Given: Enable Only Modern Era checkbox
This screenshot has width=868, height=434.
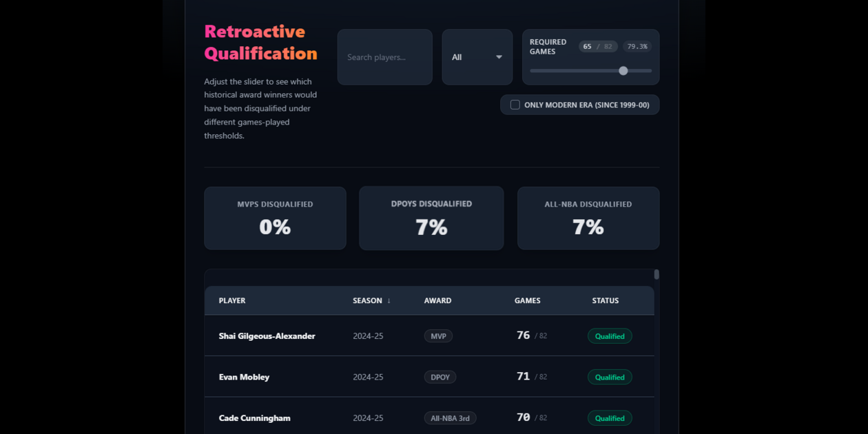Looking at the screenshot, I should pyautogui.click(x=515, y=105).
